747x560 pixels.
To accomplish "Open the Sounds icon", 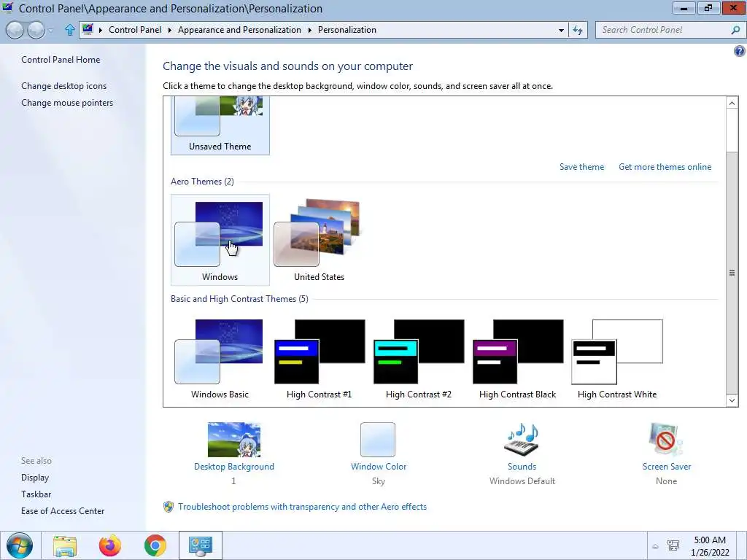I will (522, 440).
